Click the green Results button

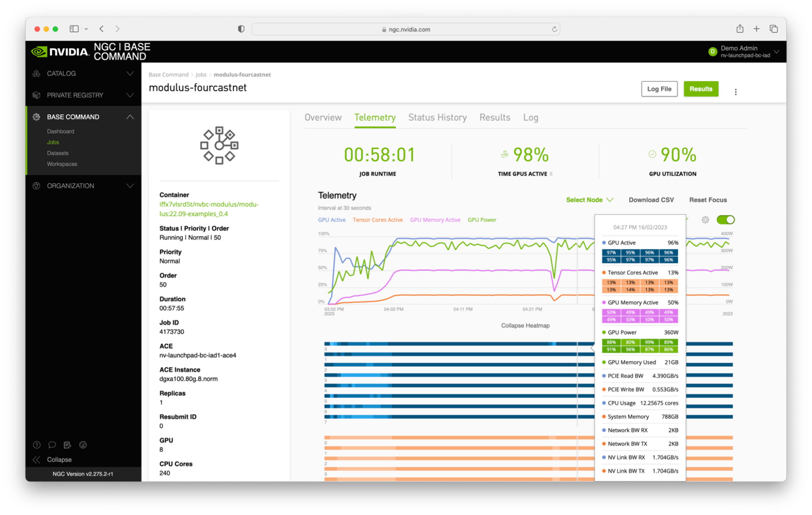(x=701, y=89)
